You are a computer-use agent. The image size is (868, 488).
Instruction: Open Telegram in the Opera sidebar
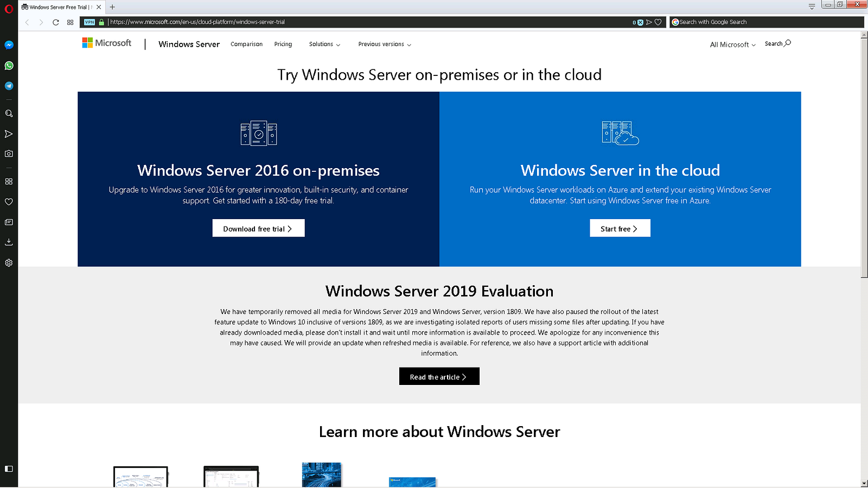(9, 86)
